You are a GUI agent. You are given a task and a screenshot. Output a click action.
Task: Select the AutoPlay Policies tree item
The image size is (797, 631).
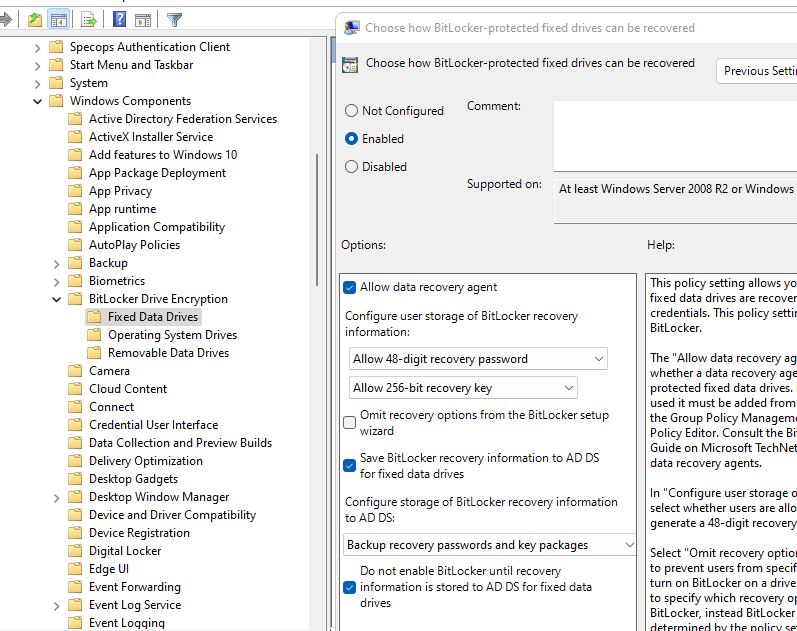134,245
